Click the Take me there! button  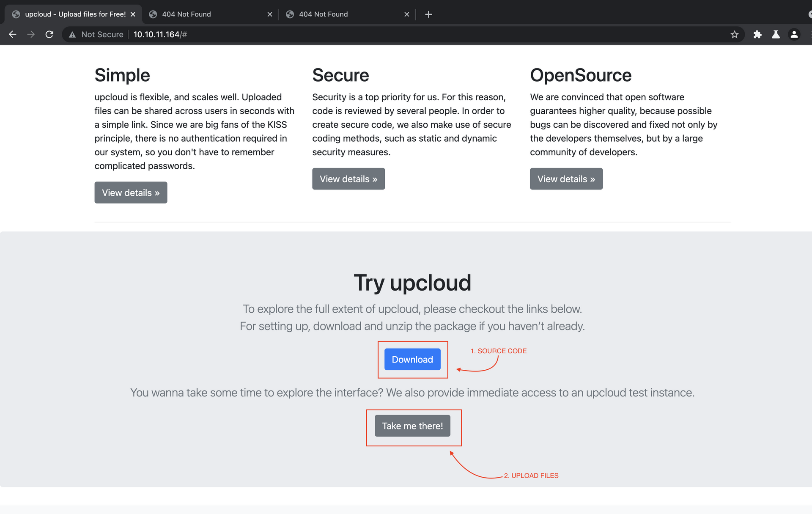click(412, 426)
